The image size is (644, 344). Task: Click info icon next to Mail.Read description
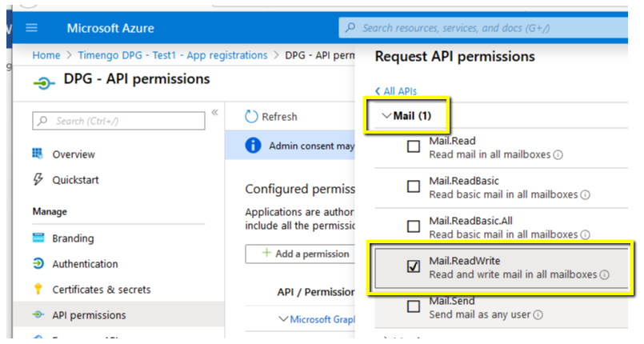558,155
